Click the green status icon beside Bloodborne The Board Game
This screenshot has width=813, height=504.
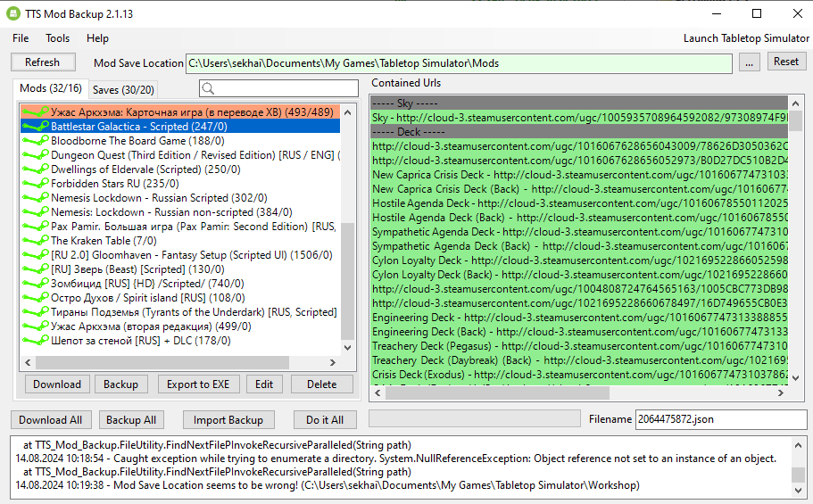click(36, 141)
